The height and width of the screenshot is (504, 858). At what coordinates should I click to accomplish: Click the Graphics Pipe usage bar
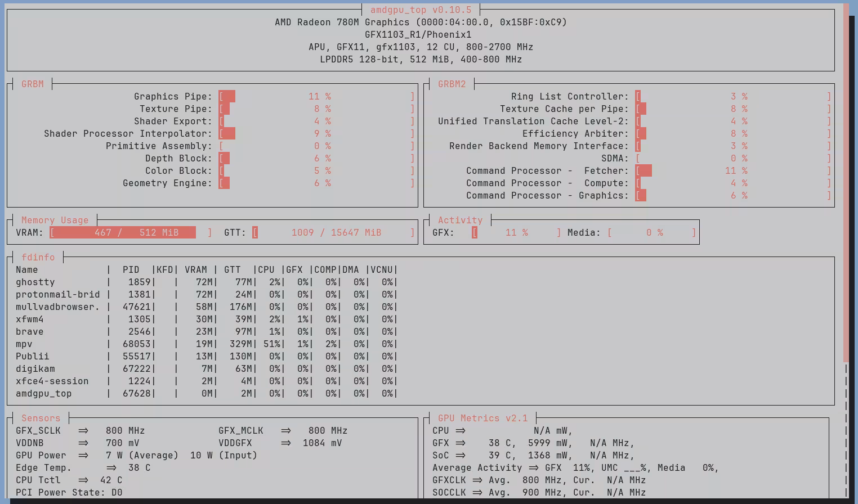click(316, 97)
